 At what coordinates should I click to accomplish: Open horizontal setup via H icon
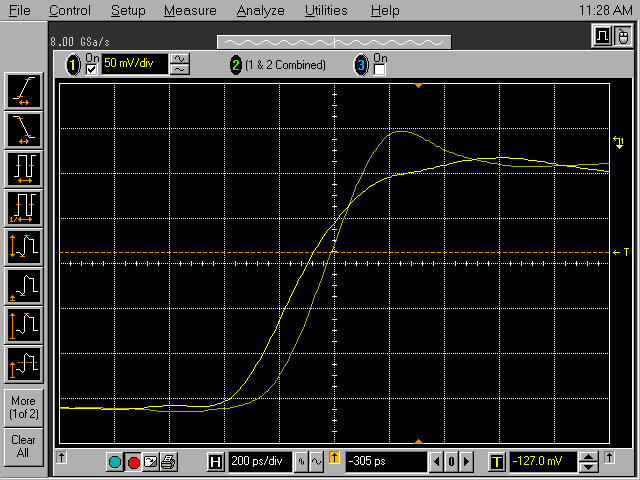[x=215, y=462]
